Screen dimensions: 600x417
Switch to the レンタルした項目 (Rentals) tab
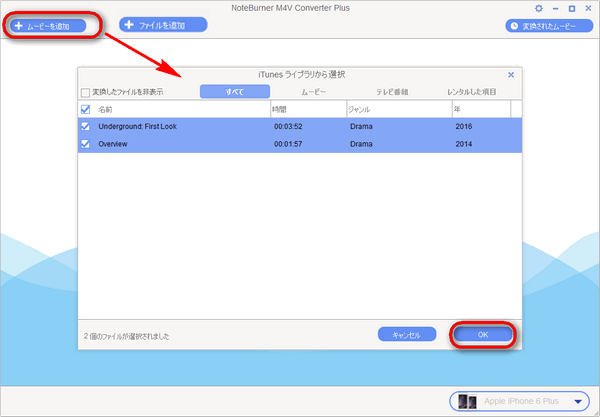point(471,92)
